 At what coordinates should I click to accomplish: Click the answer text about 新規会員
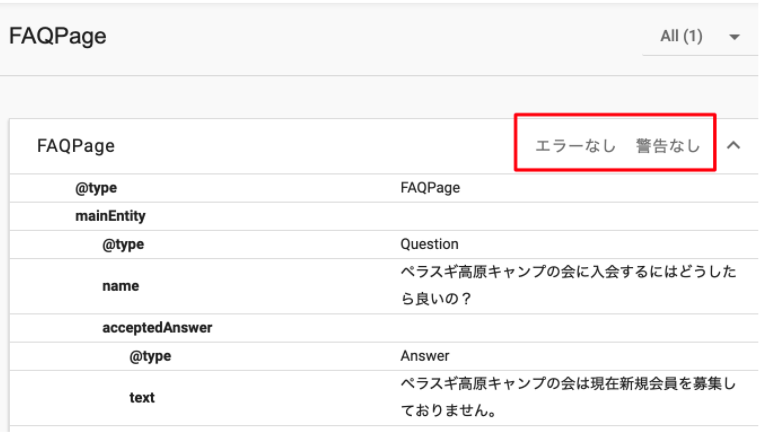pos(568,397)
